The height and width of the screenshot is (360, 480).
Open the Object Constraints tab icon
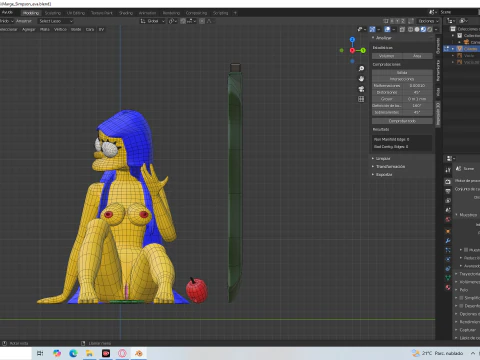(x=448, y=268)
